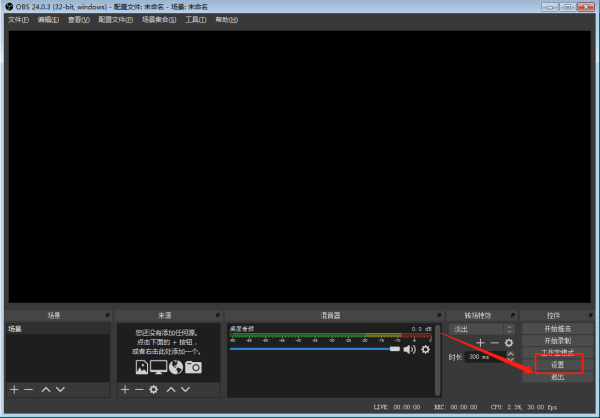Click the 桌面音频 audio level meter
The height and width of the screenshot is (418, 600).
(x=331, y=335)
